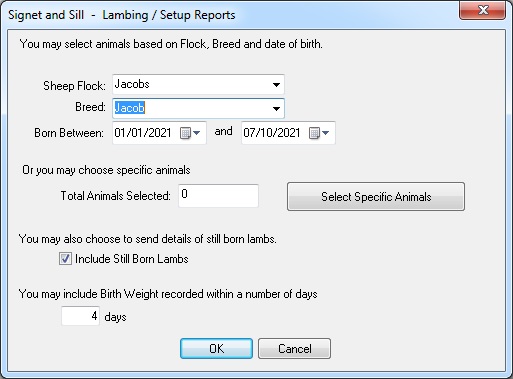Cancel the lambing report setup
This screenshot has height=379, width=513.
pyautogui.click(x=295, y=349)
